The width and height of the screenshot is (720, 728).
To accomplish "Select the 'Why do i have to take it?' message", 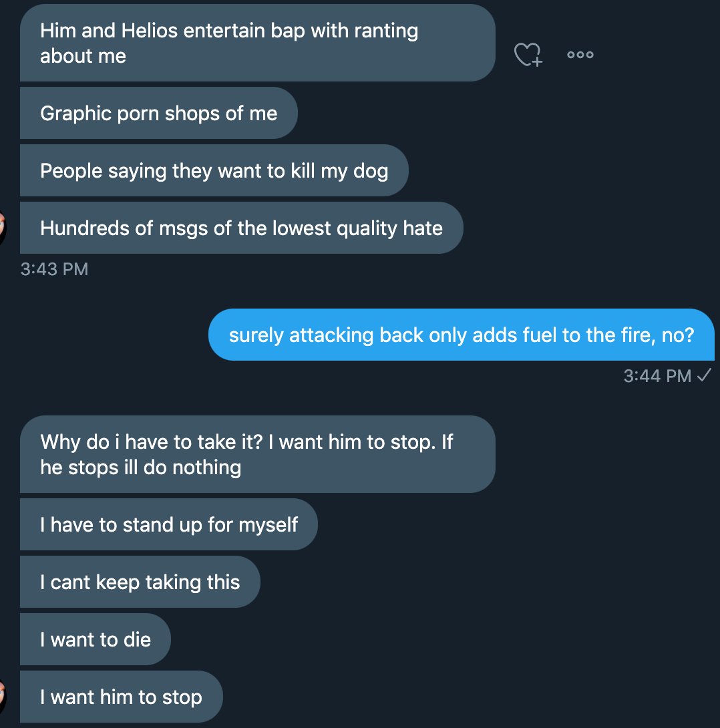I will (257, 454).
